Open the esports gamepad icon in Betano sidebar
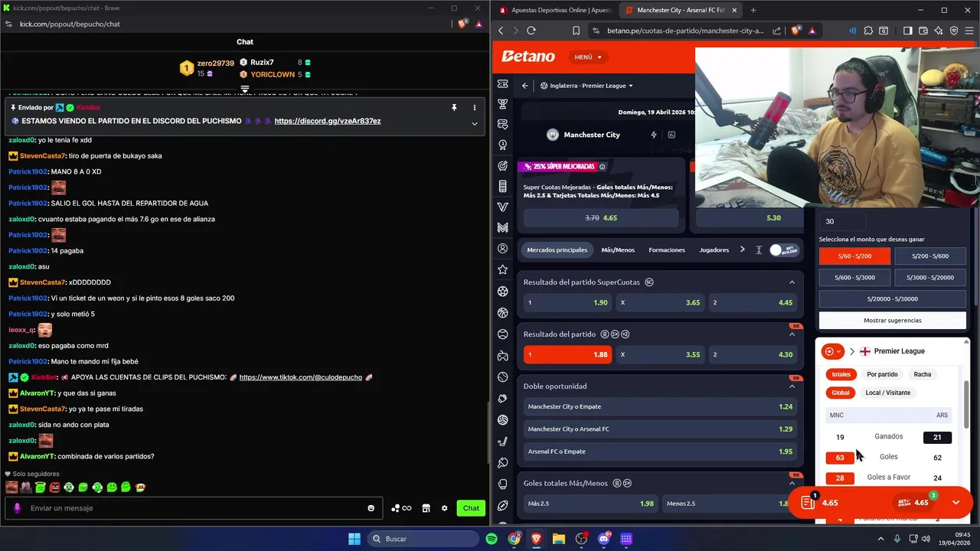This screenshot has height=551, width=980. [502, 355]
